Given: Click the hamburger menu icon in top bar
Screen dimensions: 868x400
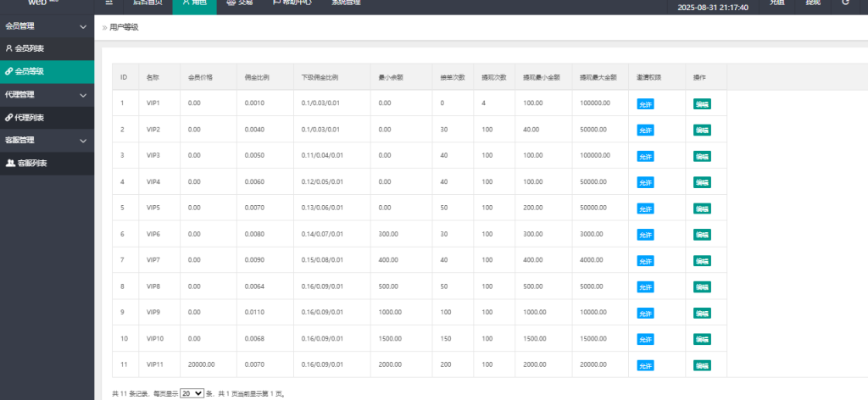Looking at the screenshot, I should point(108,3).
